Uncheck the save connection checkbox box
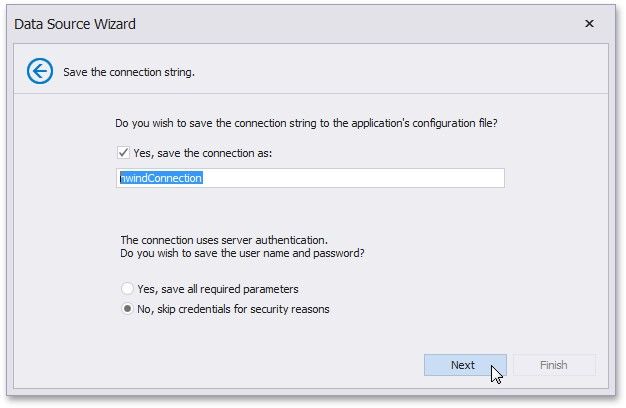Screen dimensions: 626x408 124,153
